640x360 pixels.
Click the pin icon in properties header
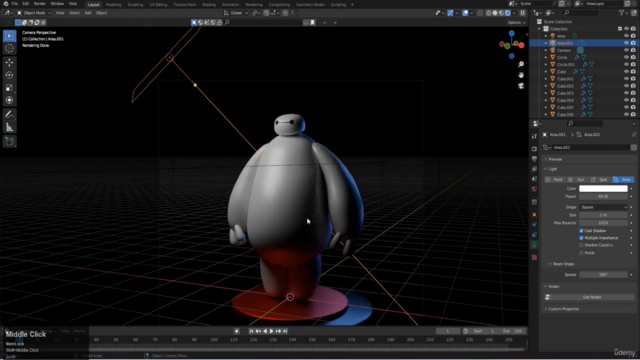[633, 135]
